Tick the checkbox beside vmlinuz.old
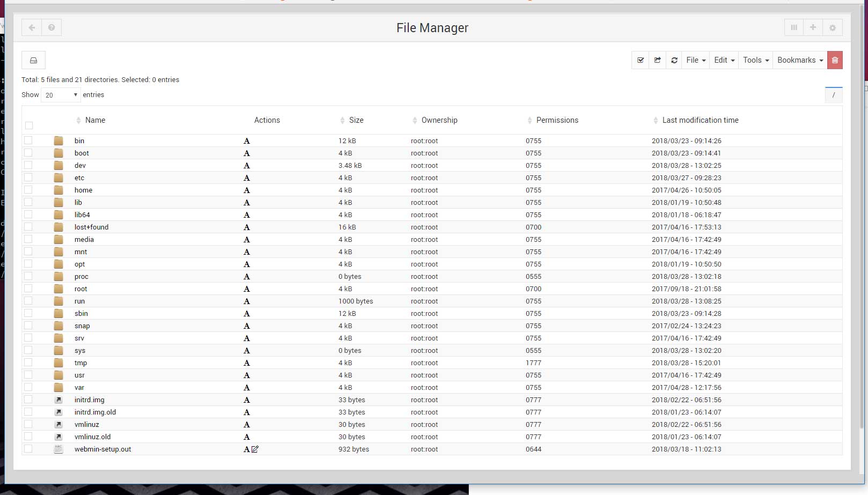 click(x=28, y=436)
